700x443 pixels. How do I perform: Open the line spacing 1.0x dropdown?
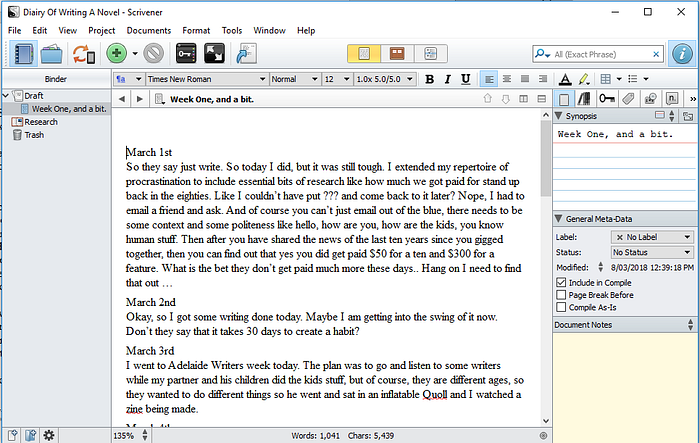coord(385,79)
